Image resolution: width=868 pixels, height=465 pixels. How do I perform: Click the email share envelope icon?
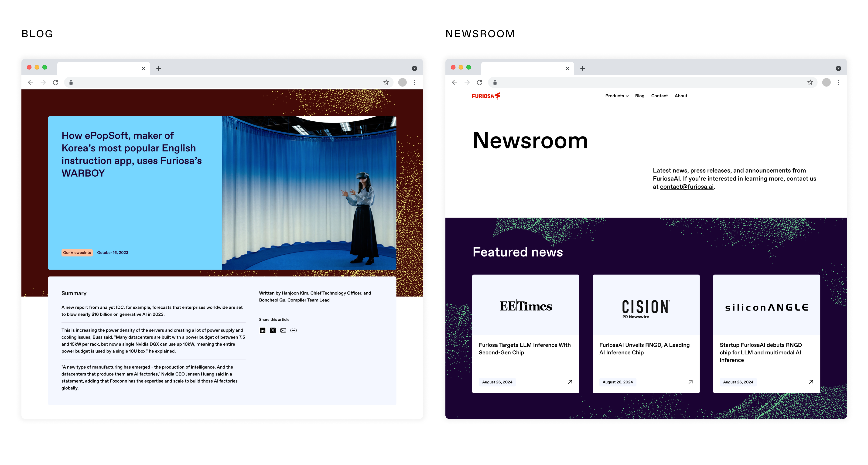pos(283,331)
